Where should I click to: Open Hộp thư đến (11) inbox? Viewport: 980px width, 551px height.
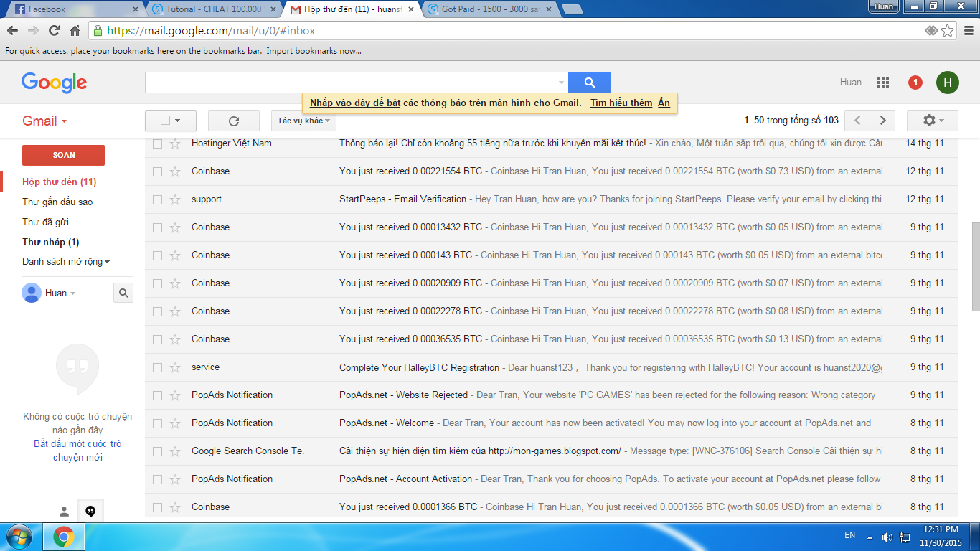click(60, 182)
